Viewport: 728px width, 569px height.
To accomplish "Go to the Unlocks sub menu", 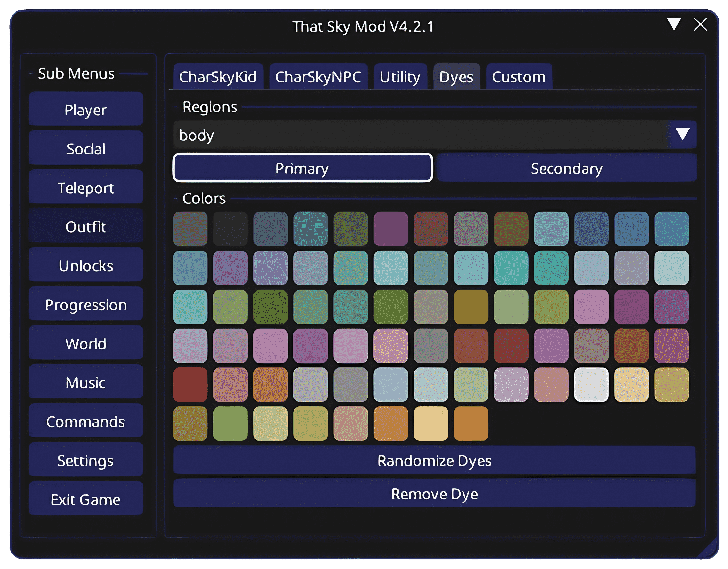I will click(x=86, y=266).
